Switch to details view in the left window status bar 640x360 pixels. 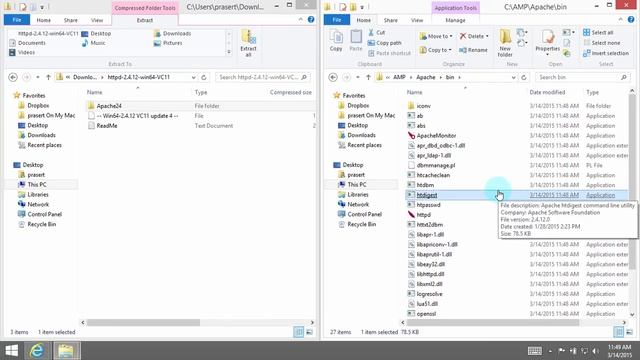(299, 332)
